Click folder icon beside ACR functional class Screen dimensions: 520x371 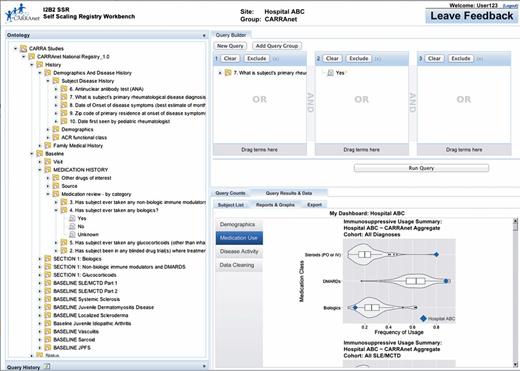(x=56, y=137)
